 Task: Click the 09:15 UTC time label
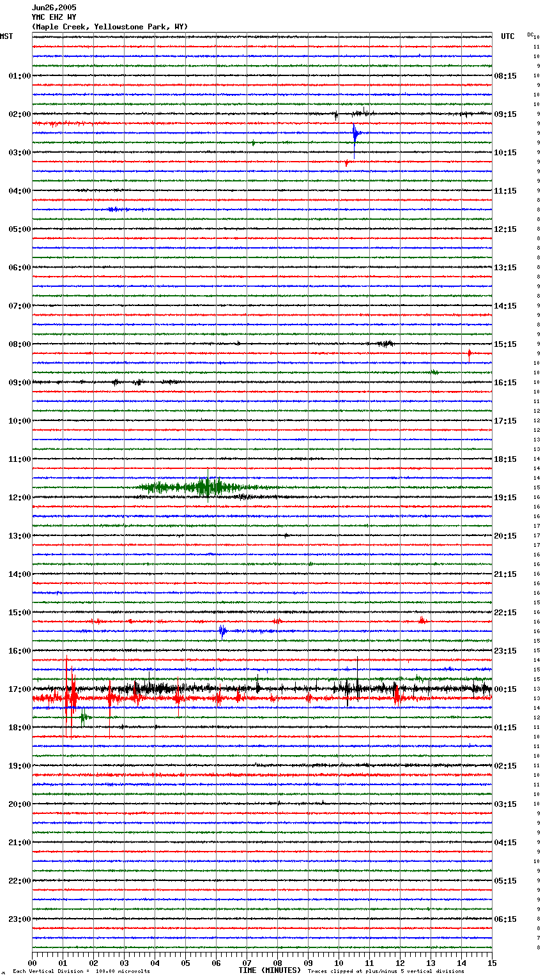click(x=505, y=114)
